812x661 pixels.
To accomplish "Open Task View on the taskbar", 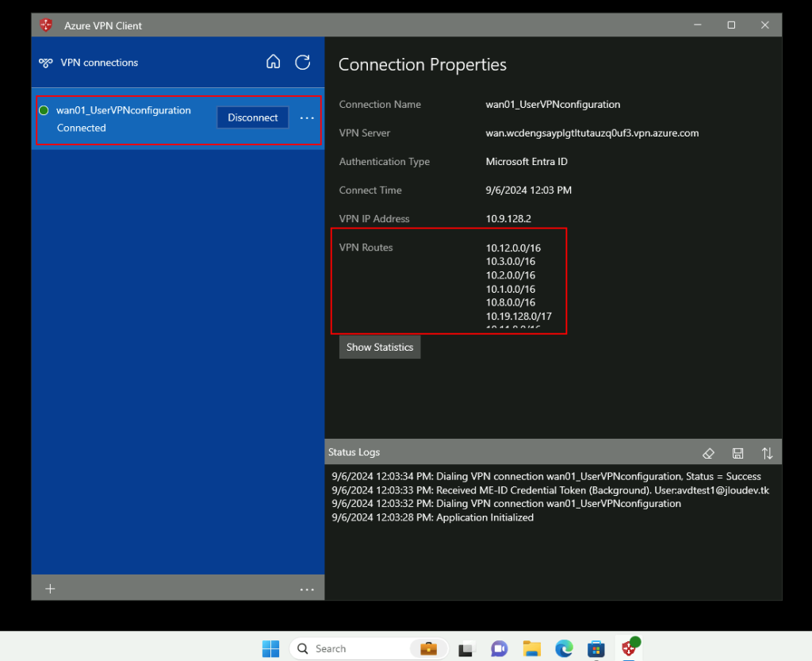I will 467,648.
